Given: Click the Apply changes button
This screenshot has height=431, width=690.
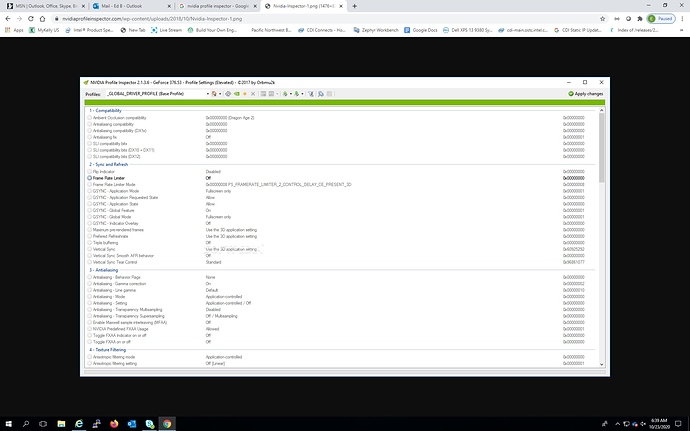Looking at the screenshot, I should click(585, 94).
